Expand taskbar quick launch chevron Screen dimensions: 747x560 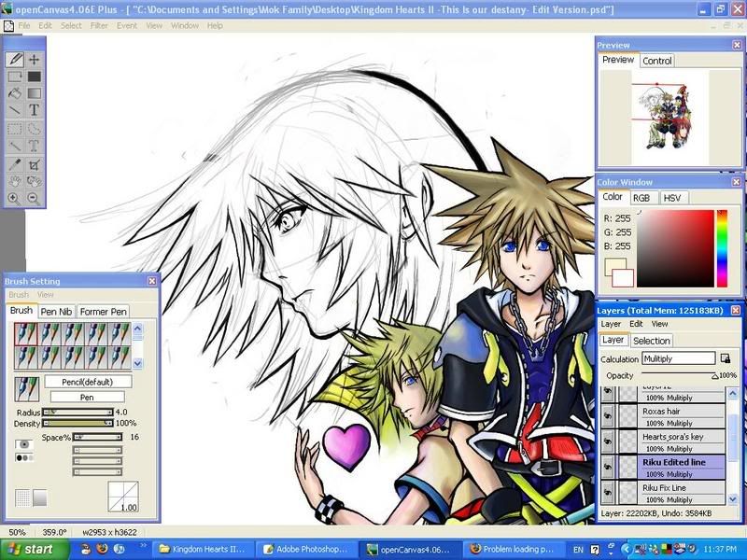click(142, 545)
